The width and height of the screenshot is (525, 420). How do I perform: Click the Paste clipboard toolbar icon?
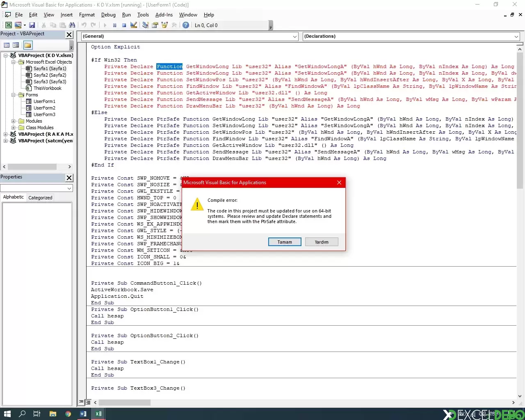63,25
